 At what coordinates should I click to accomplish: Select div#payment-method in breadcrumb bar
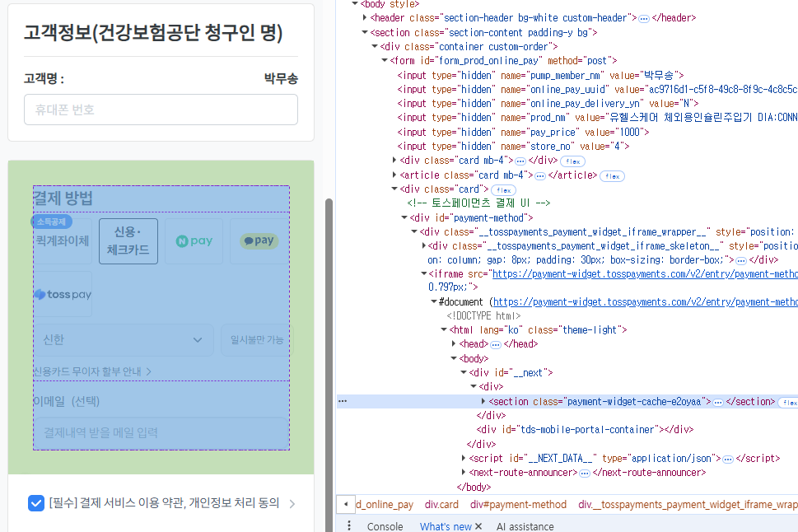pyautogui.click(x=518, y=505)
